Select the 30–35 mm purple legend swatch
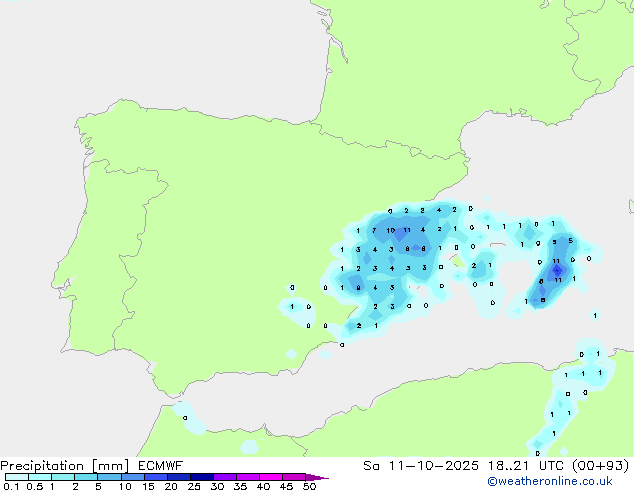 pyautogui.click(x=225, y=477)
